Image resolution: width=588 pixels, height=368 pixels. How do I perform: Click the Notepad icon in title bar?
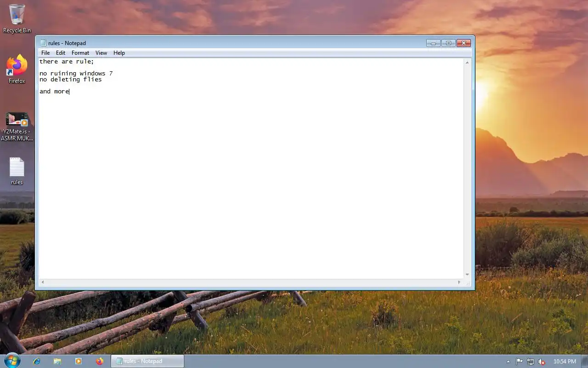(x=43, y=43)
